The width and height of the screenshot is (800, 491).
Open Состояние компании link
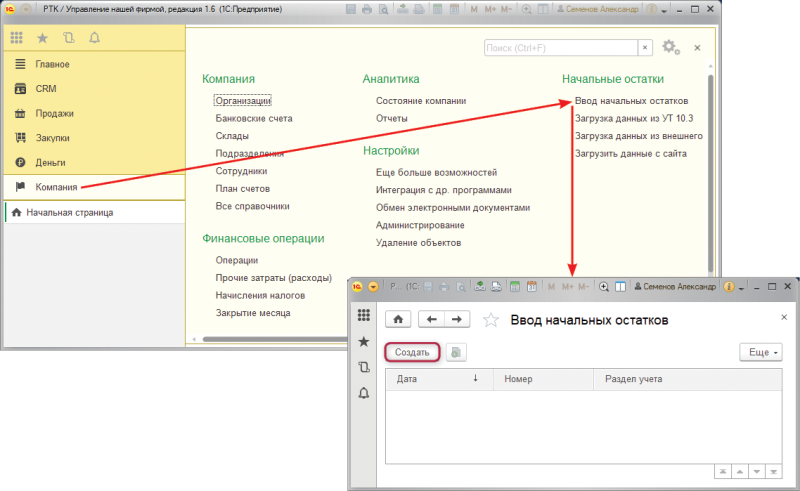[421, 101]
